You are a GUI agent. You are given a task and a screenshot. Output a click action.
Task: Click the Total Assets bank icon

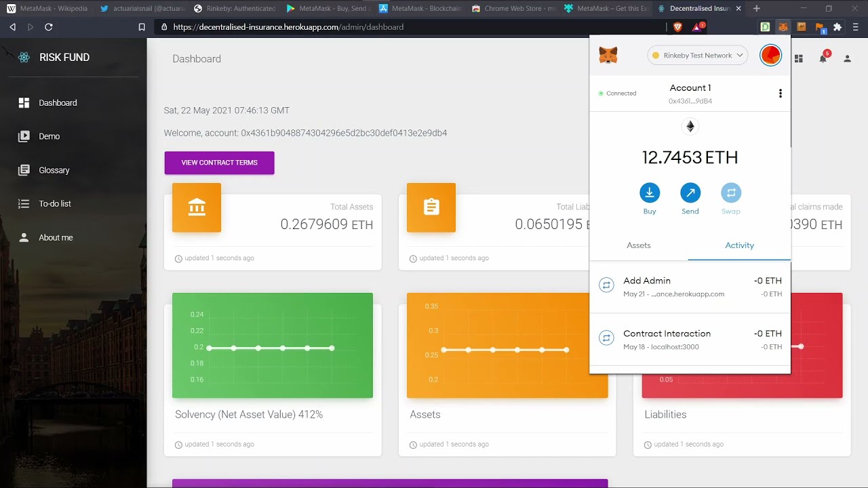point(197,207)
